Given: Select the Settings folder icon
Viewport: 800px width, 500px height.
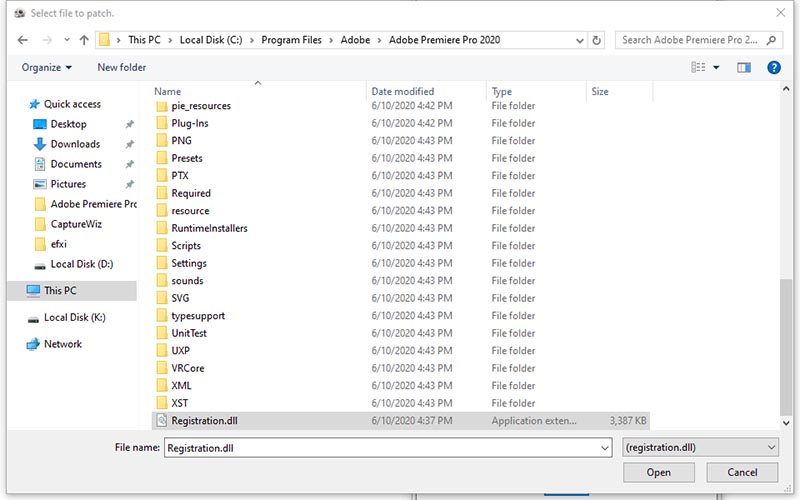Looking at the screenshot, I should [162, 263].
